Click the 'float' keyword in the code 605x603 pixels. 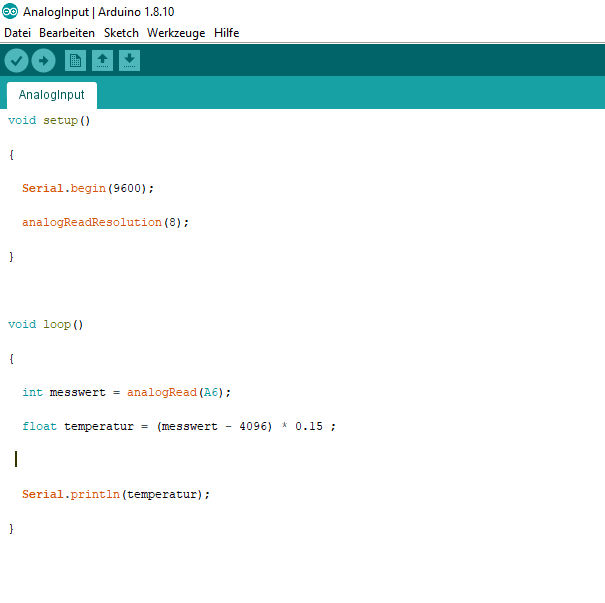39,426
